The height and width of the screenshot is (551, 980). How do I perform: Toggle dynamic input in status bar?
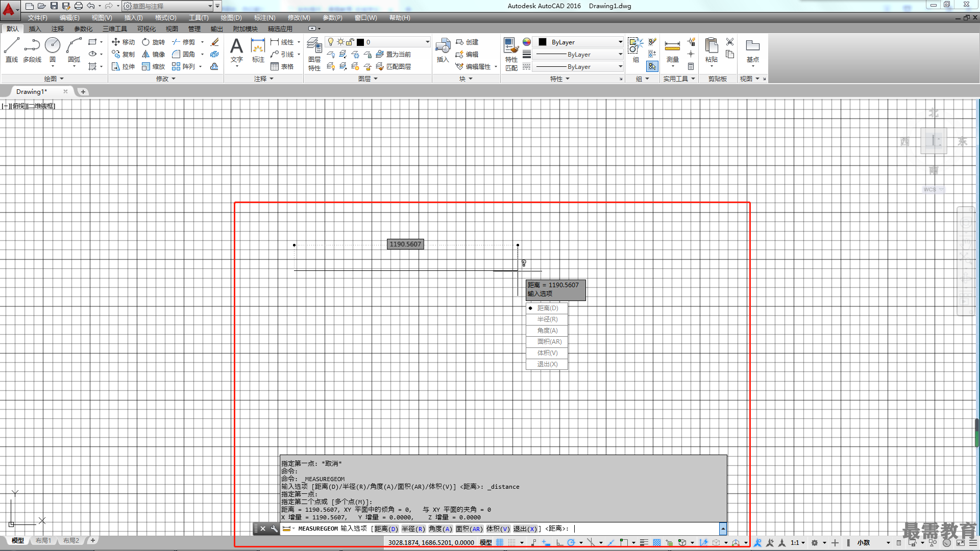point(546,542)
